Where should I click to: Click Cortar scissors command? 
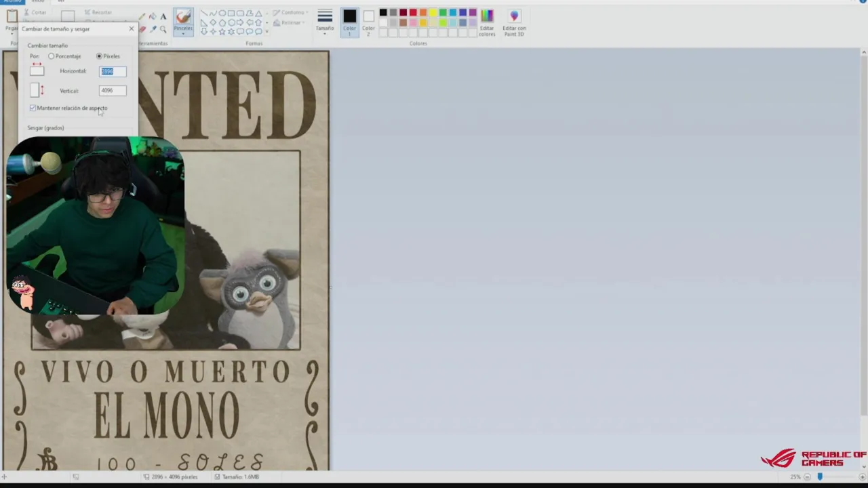click(35, 12)
